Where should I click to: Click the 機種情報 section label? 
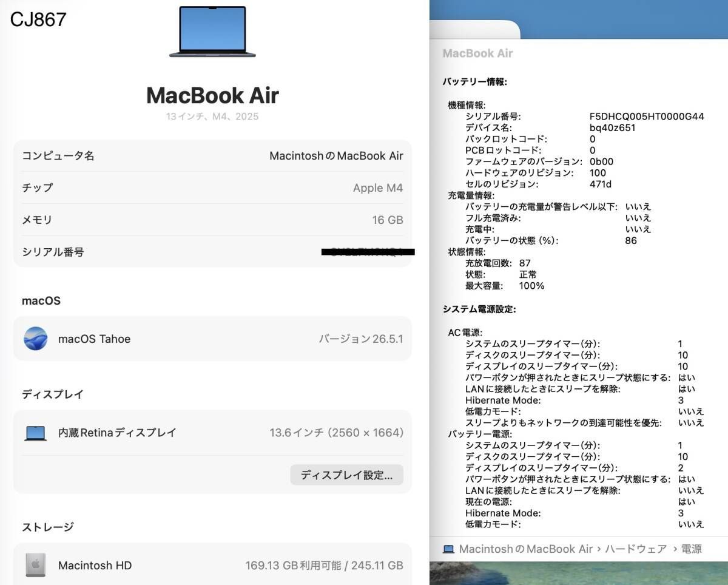click(x=467, y=105)
